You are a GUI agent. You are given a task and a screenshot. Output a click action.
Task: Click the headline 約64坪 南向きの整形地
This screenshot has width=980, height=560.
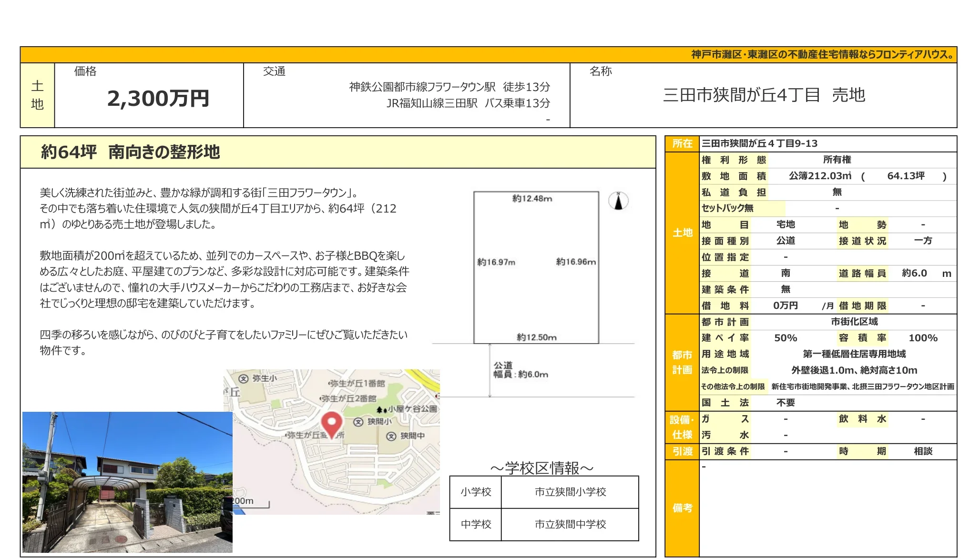tap(130, 152)
